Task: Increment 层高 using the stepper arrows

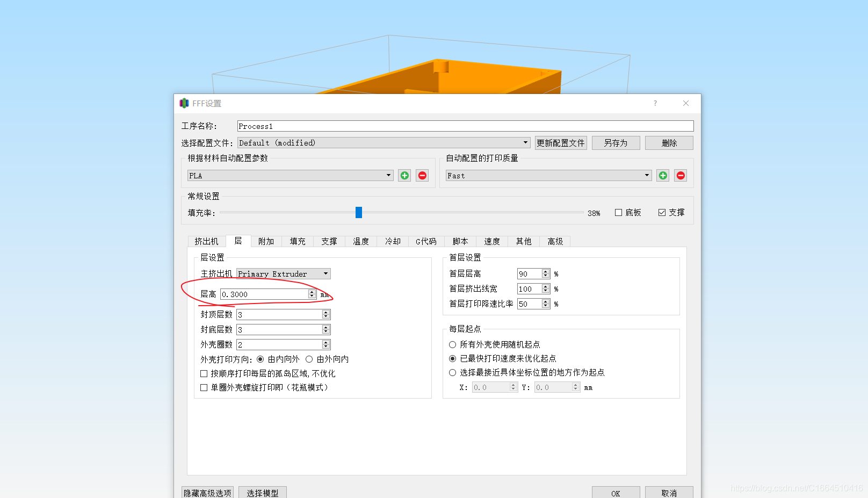Action: (312, 292)
